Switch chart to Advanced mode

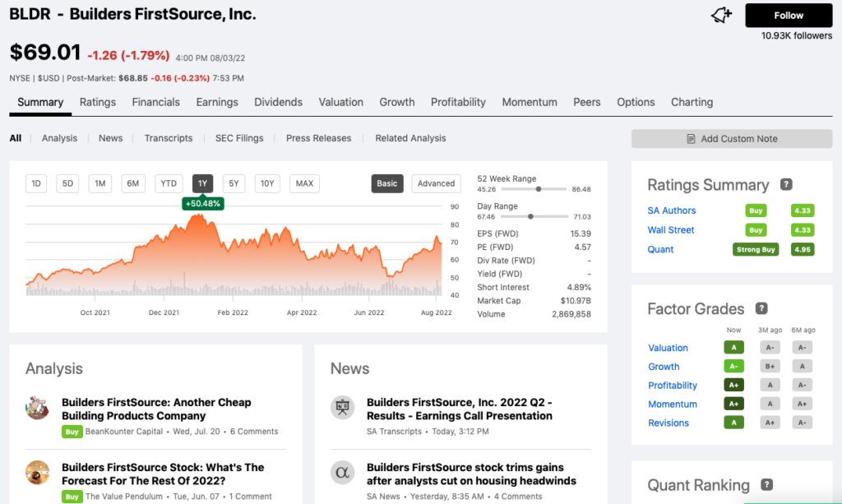(x=436, y=183)
